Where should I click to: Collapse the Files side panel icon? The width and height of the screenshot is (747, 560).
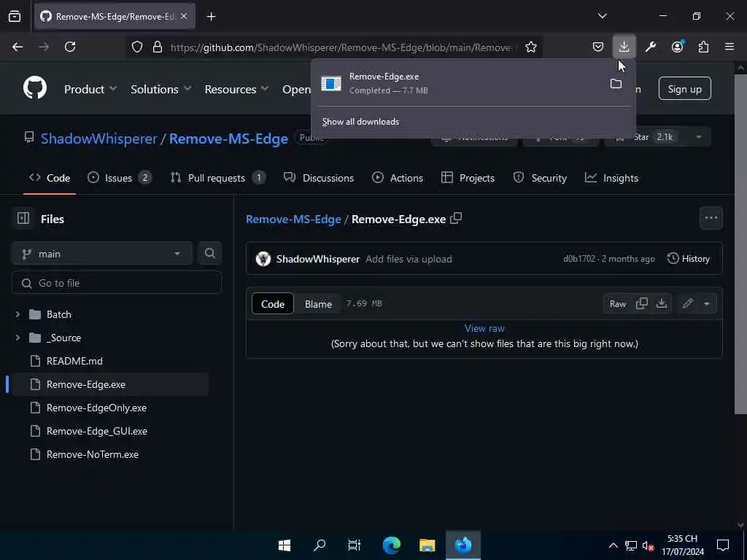[x=23, y=218]
